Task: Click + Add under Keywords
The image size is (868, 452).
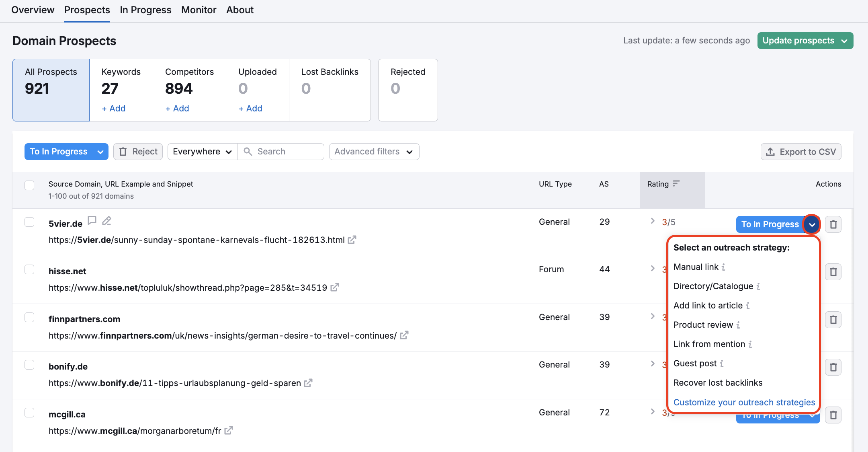Action: point(113,108)
